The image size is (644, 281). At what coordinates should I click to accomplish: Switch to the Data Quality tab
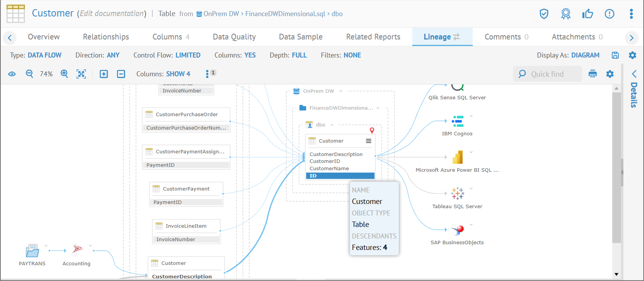pyautogui.click(x=234, y=37)
